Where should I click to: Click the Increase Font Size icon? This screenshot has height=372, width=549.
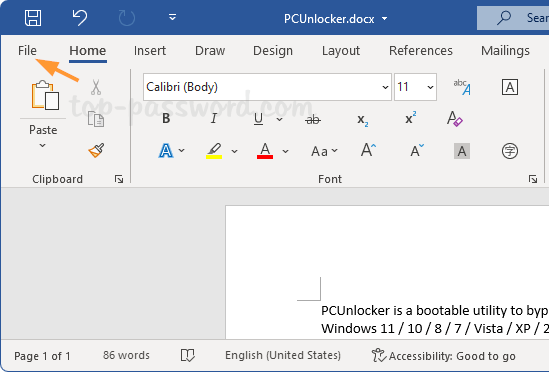pos(368,151)
